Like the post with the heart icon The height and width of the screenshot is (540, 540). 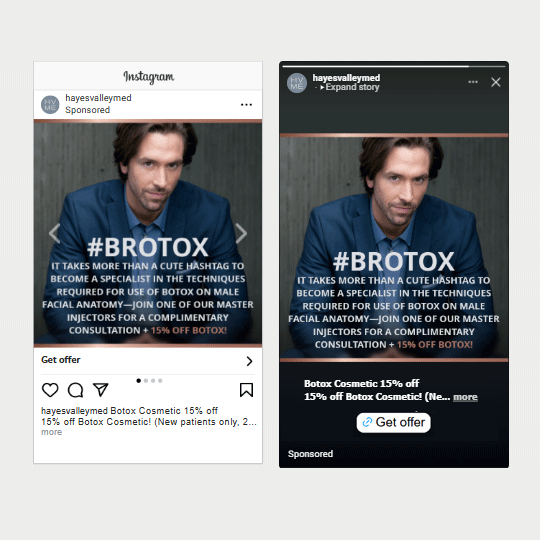50,390
